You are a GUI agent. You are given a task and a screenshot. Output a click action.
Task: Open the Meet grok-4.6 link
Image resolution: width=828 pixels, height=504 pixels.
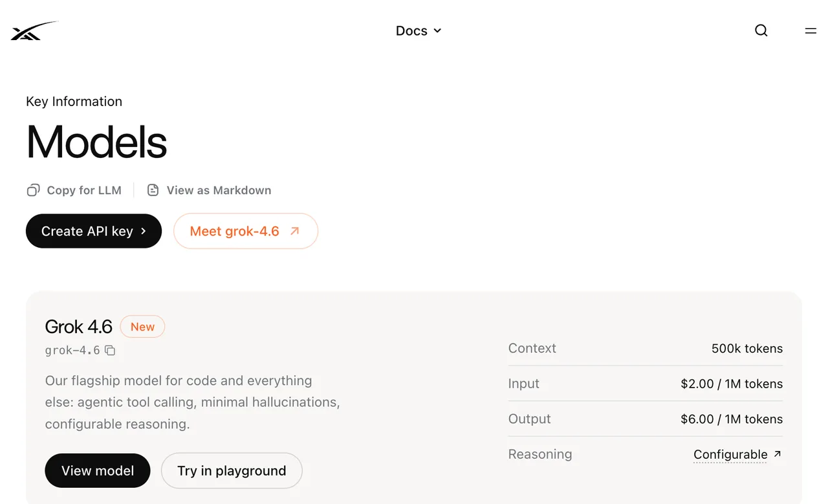[246, 231]
